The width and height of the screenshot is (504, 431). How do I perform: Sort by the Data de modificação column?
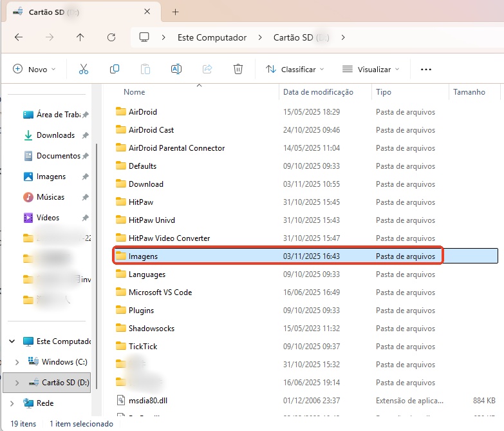coord(318,92)
